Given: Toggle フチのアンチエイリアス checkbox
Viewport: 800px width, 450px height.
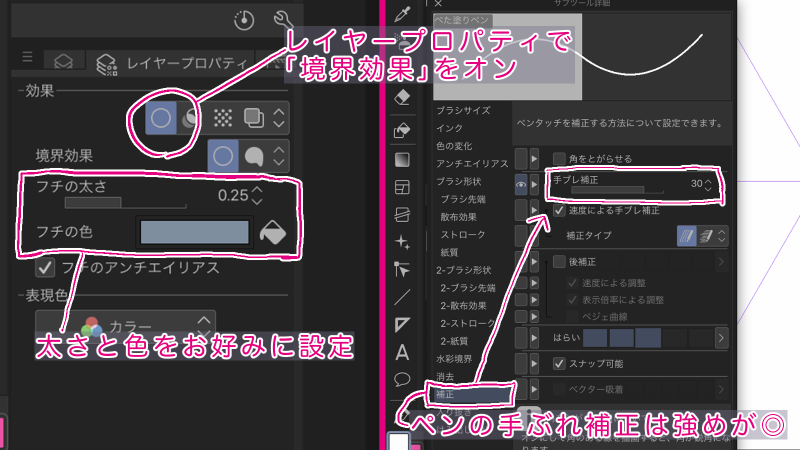Looking at the screenshot, I should click(x=45, y=267).
